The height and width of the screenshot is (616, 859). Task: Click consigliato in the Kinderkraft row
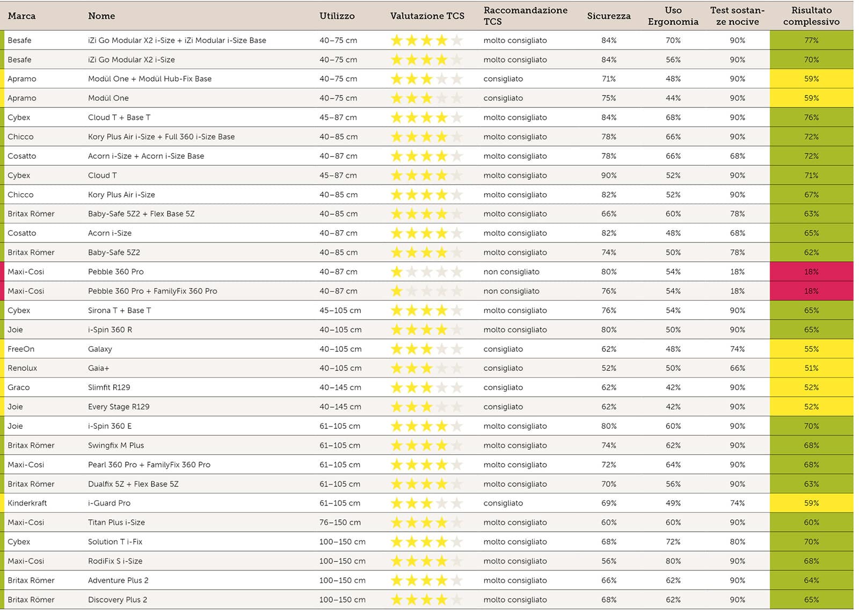click(503, 503)
